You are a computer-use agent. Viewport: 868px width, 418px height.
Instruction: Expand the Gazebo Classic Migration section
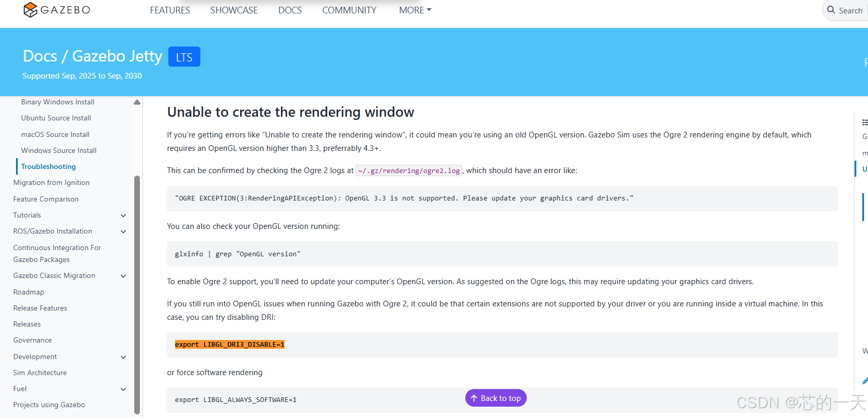click(x=123, y=276)
